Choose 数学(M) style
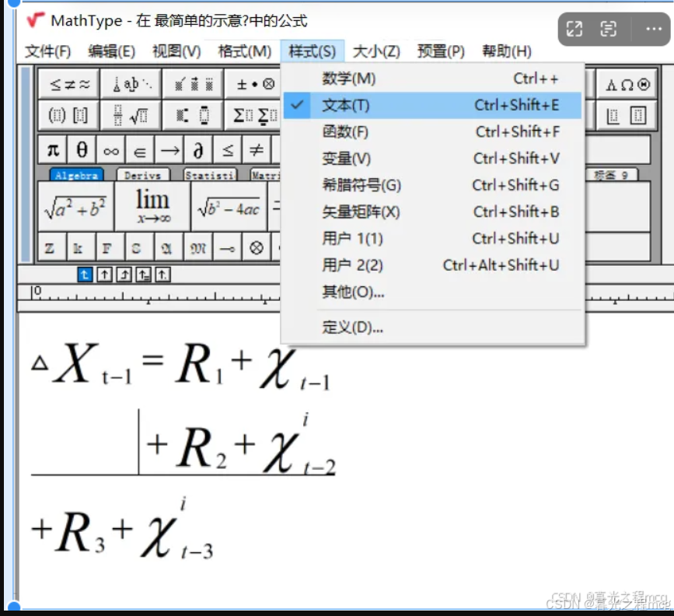674x616 pixels. (x=432, y=79)
